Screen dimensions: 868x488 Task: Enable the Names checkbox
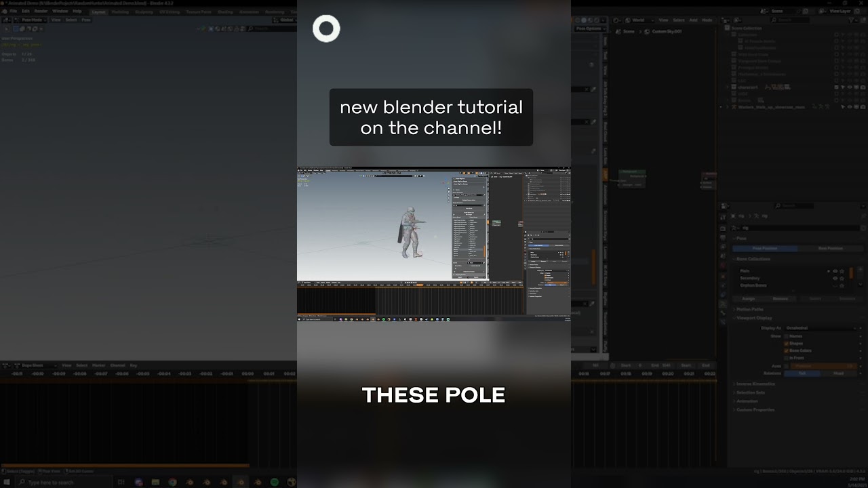(x=787, y=336)
